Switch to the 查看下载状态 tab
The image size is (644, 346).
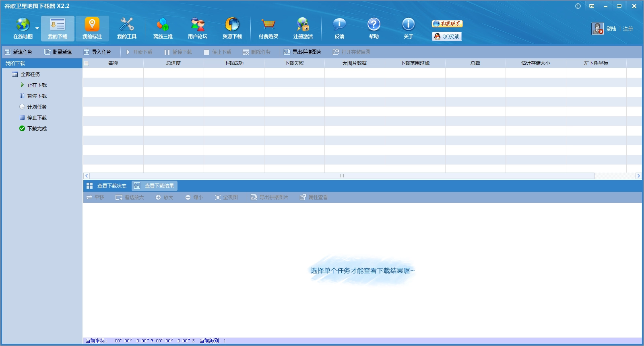click(107, 186)
